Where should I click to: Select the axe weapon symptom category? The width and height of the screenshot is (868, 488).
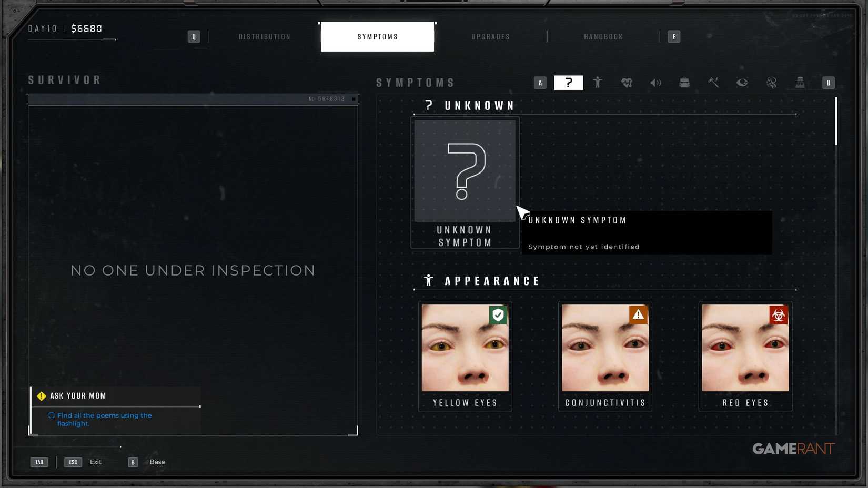(713, 83)
